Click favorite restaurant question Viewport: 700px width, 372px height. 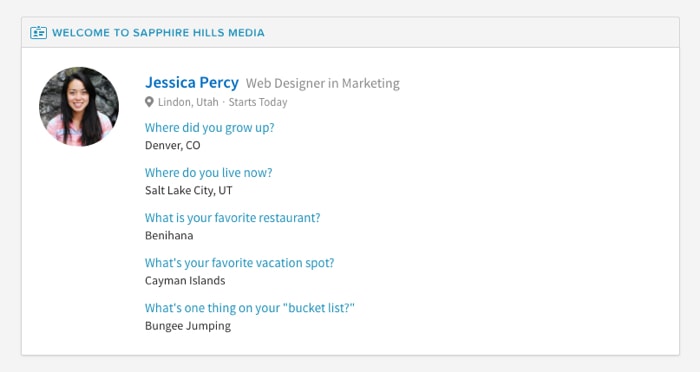[x=233, y=218]
